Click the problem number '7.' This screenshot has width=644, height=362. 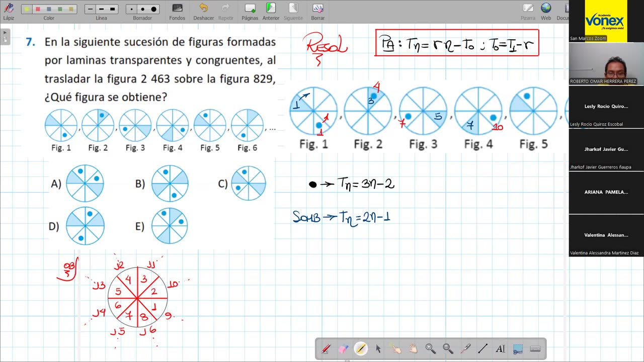[x=31, y=42]
